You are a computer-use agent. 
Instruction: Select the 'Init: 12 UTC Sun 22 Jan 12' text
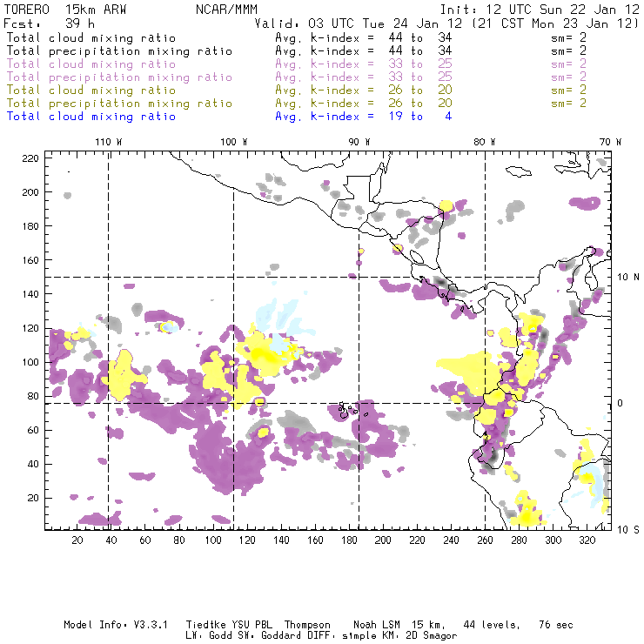tap(540, 10)
